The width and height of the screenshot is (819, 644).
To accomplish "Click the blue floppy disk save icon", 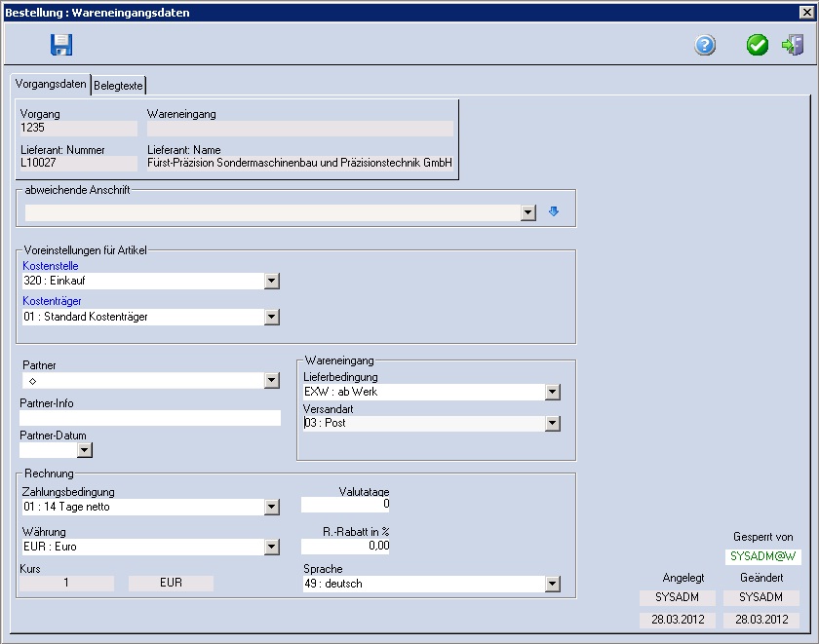I will point(62,45).
